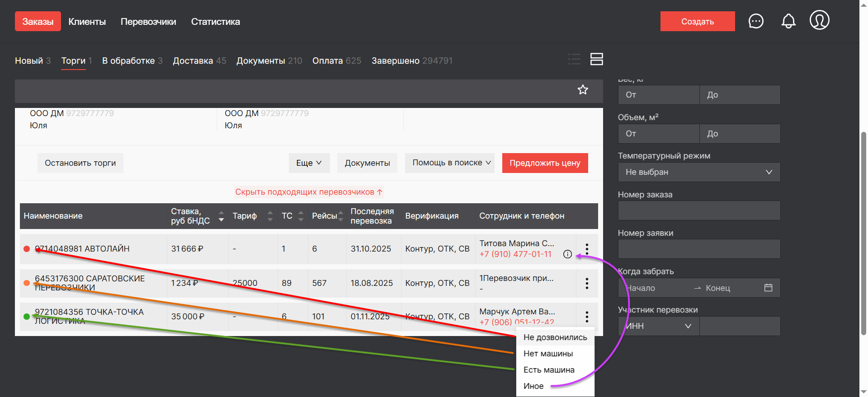Open three-dot menu for АВТОЛАЙН row
Screen dimensions: 868x397
pos(587,249)
